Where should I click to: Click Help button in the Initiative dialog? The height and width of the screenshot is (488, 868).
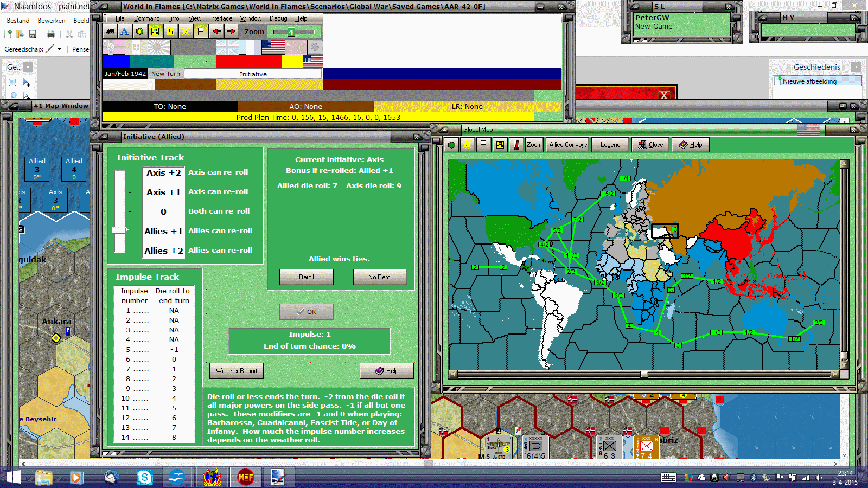(x=387, y=371)
